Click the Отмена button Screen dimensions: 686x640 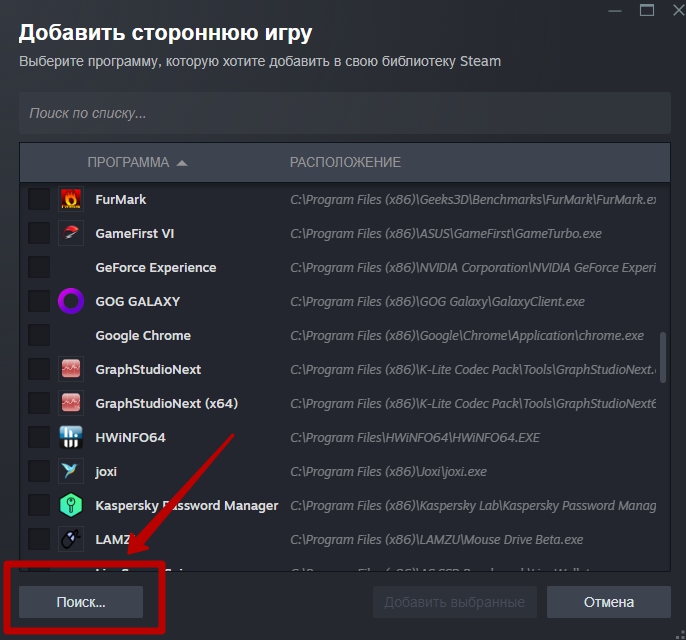coord(609,602)
